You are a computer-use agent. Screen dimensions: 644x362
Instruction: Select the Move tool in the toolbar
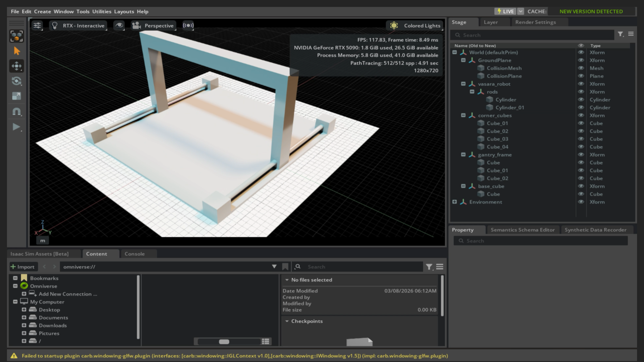click(x=16, y=66)
